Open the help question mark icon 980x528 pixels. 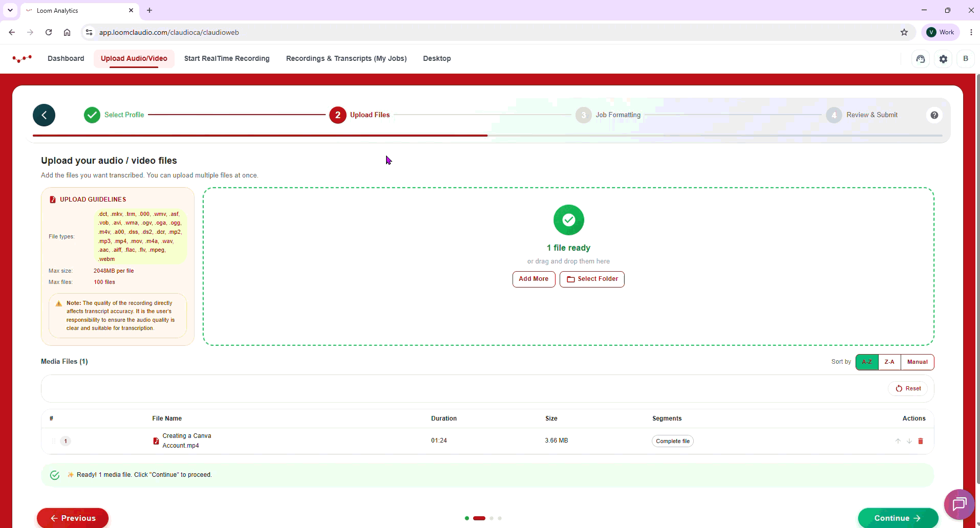934,115
